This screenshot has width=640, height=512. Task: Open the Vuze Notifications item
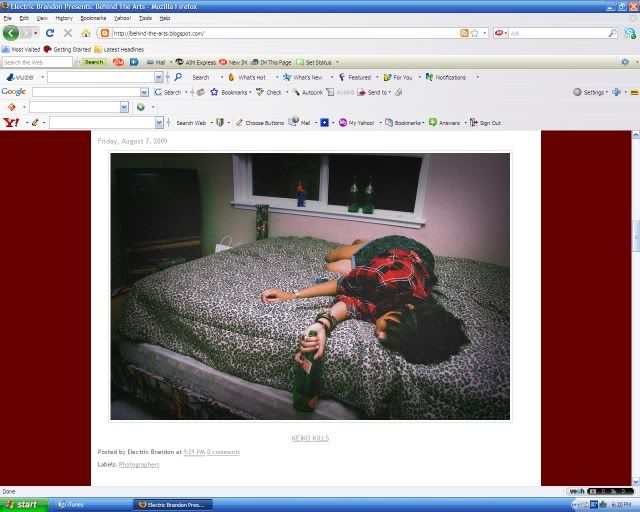tap(446, 77)
